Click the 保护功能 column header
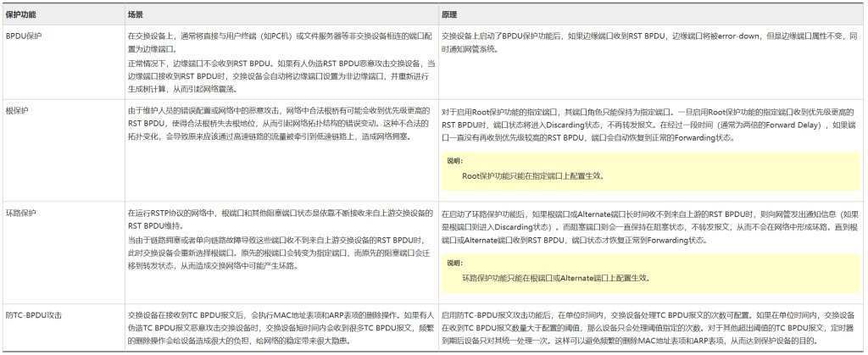The height and width of the screenshot is (355, 868). 23,14
